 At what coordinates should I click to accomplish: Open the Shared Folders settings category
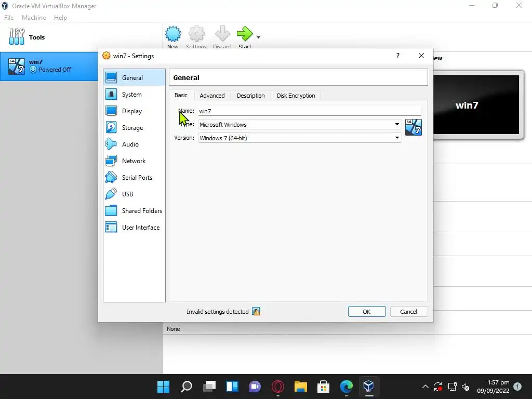(x=134, y=211)
